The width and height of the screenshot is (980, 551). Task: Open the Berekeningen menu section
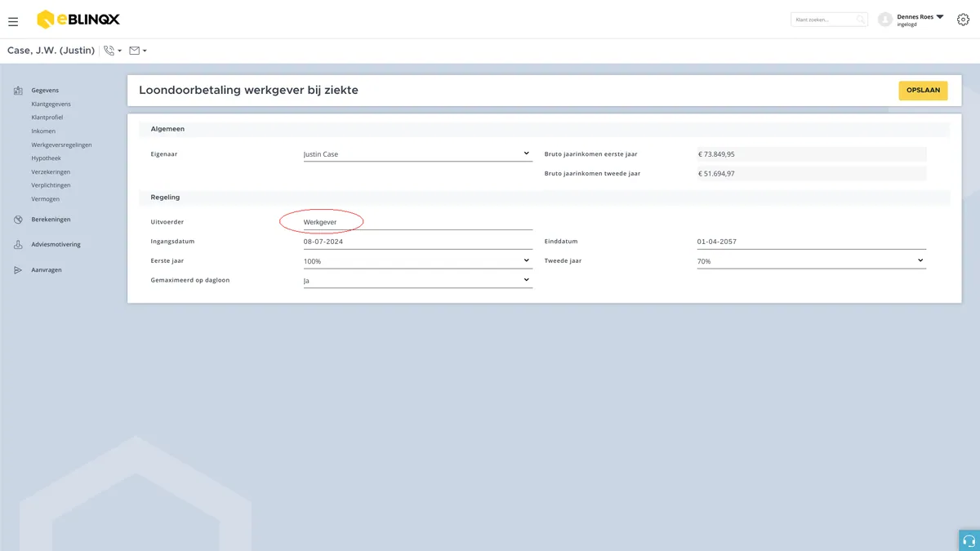coord(51,220)
